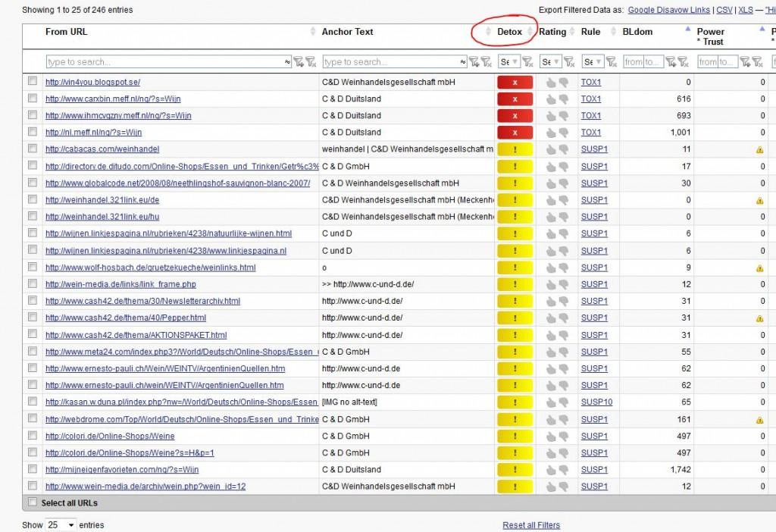Toggle sort arrows on From URL column
The width and height of the screenshot is (776, 532).
pos(313,32)
